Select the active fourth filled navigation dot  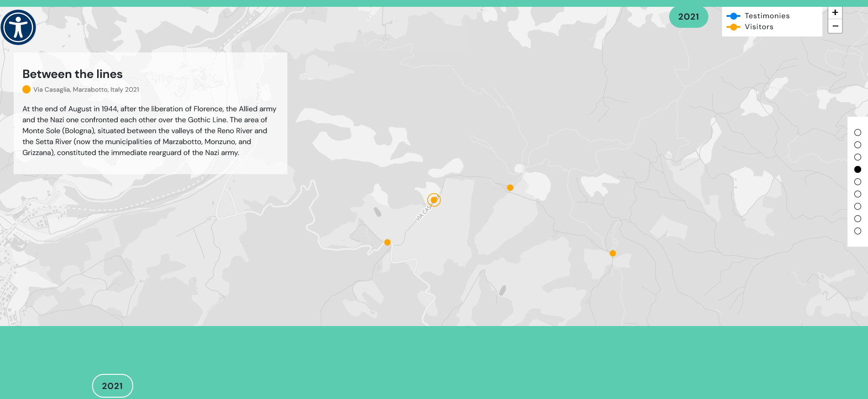click(858, 169)
